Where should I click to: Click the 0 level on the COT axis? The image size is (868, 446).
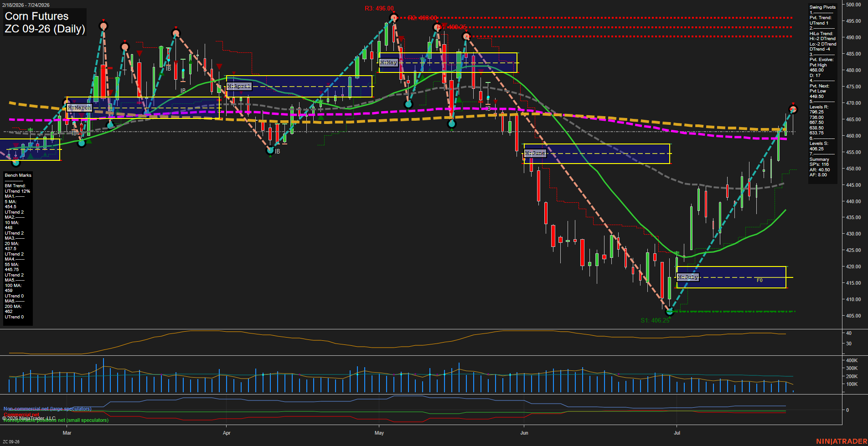(x=847, y=410)
